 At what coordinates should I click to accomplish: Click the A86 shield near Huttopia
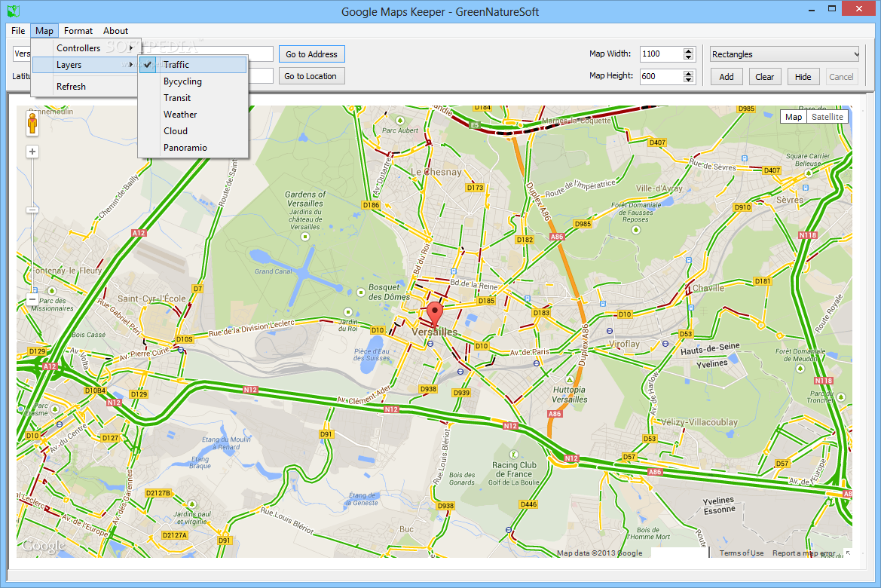click(555, 414)
